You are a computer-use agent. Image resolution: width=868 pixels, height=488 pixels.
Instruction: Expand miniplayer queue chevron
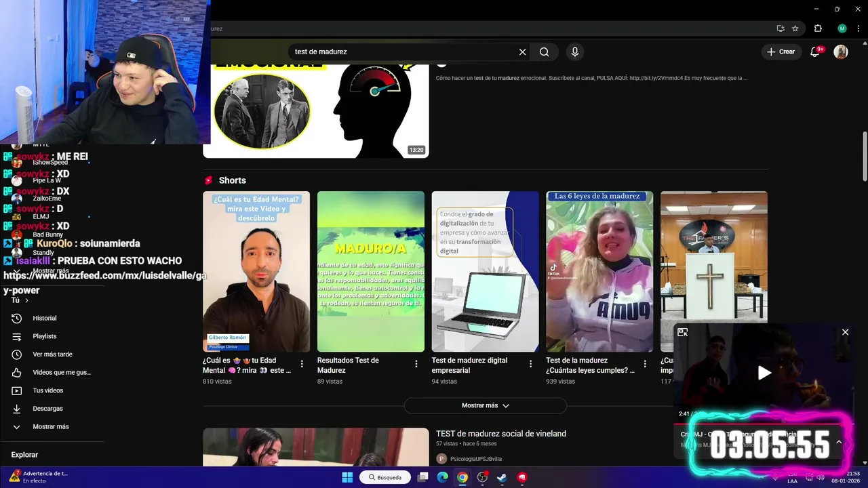click(839, 442)
